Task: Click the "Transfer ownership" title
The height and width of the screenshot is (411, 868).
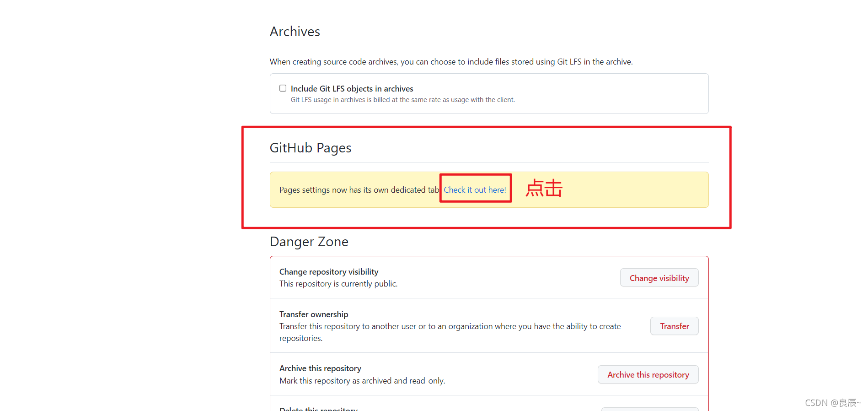Action: (314, 314)
